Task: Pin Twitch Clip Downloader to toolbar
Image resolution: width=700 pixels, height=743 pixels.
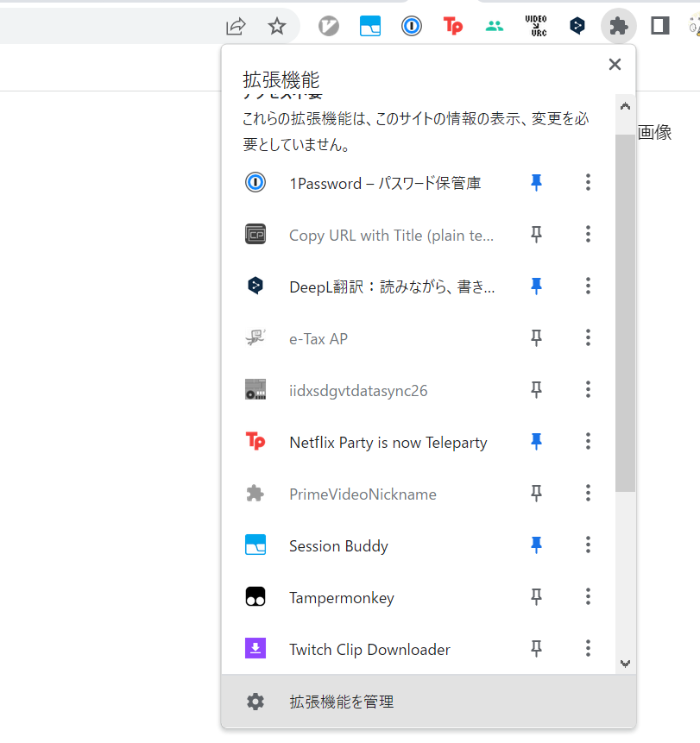Action: coord(536,648)
